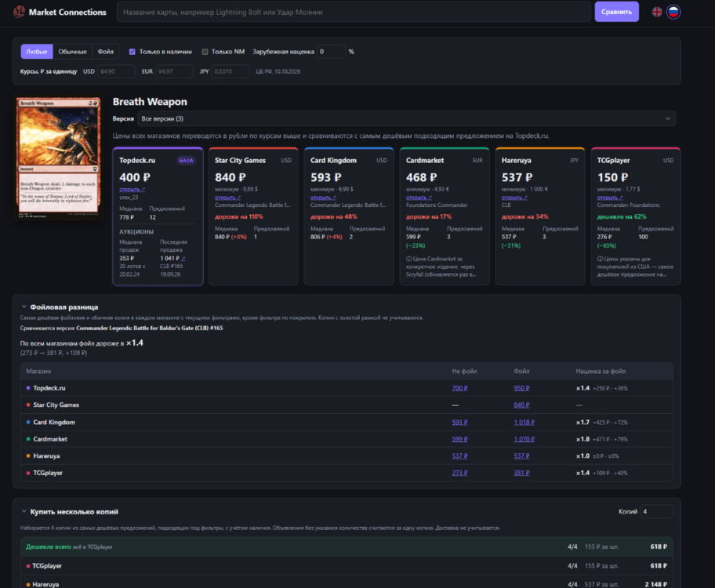Image resolution: width=715 pixels, height=588 pixels.
Task: Select the Обычные finish filter
Action: (72, 52)
